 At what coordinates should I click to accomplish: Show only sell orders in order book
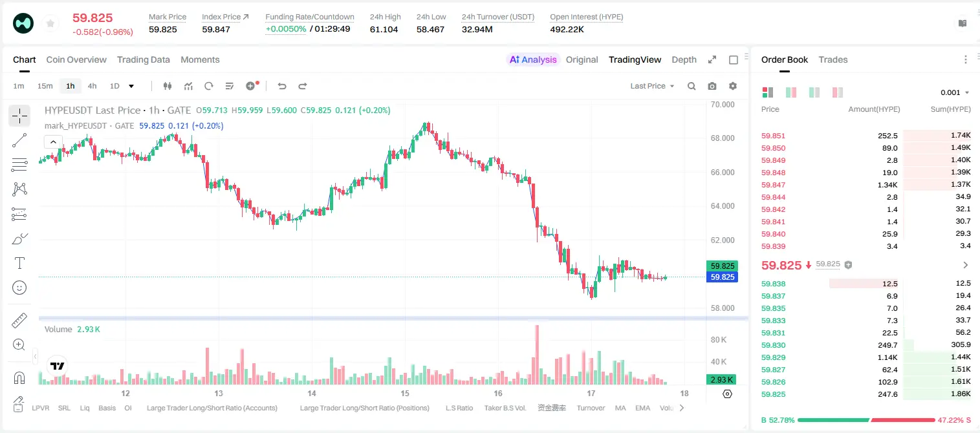click(838, 92)
